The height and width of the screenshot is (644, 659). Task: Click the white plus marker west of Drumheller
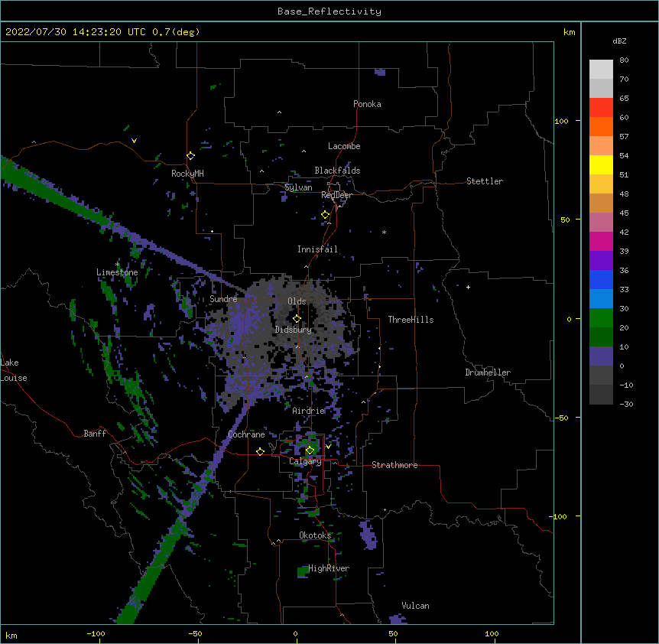point(468,287)
